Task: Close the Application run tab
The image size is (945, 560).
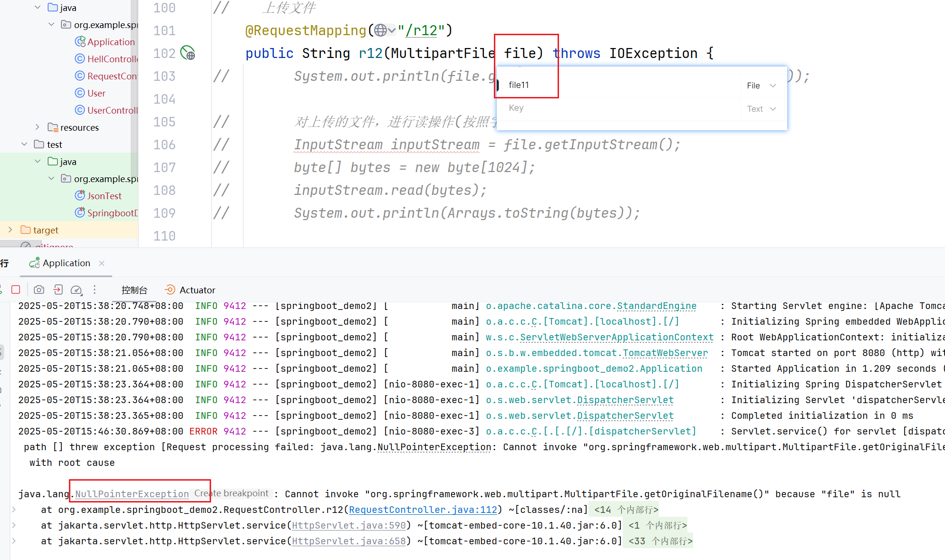Action: click(102, 263)
